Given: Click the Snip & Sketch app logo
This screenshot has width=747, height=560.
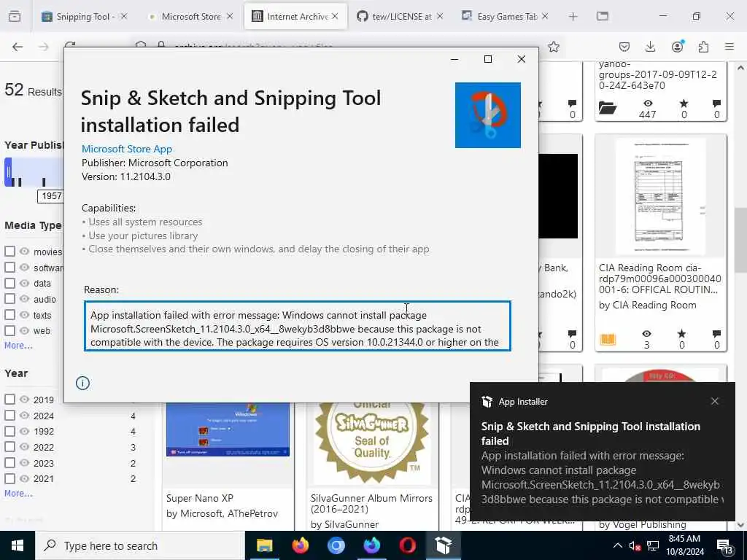Looking at the screenshot, I should tap(487, 114).
